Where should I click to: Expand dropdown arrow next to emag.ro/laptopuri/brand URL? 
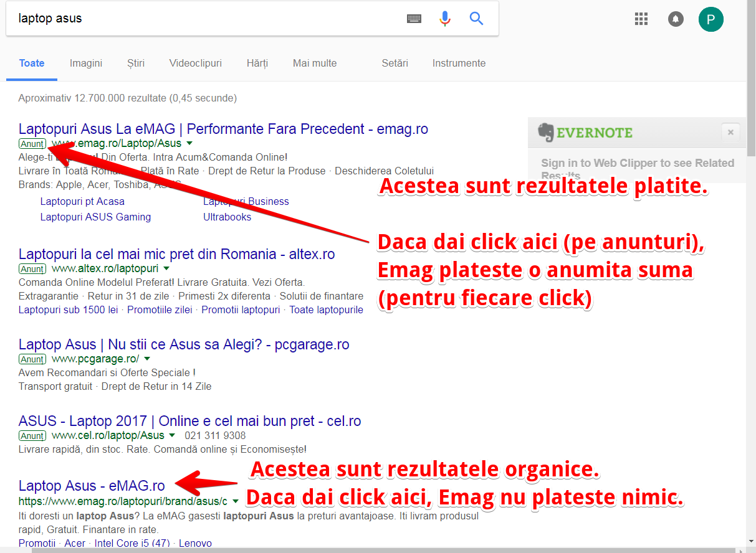point(236,501)
